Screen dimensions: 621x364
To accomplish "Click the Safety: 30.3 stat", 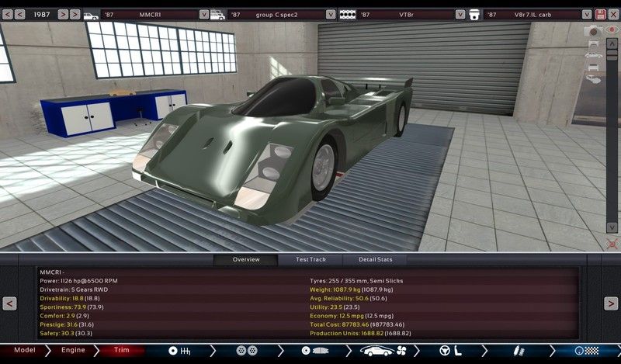I will point(66,333).
